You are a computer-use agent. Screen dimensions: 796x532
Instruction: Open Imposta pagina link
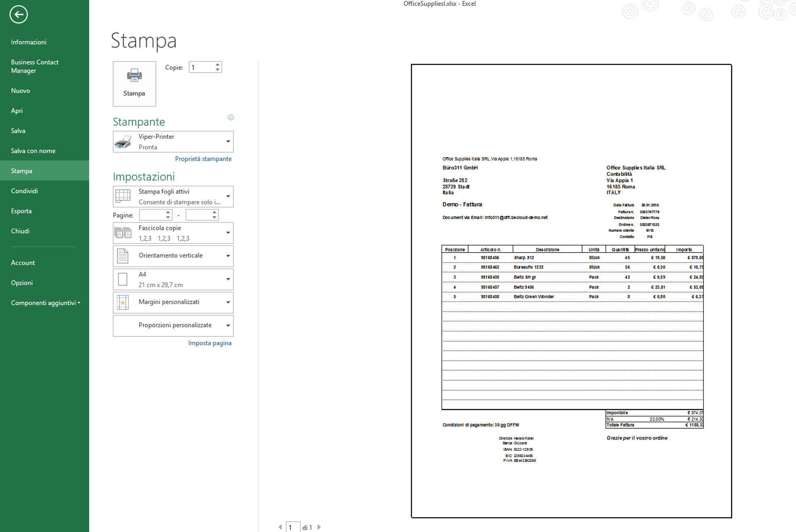210,343
